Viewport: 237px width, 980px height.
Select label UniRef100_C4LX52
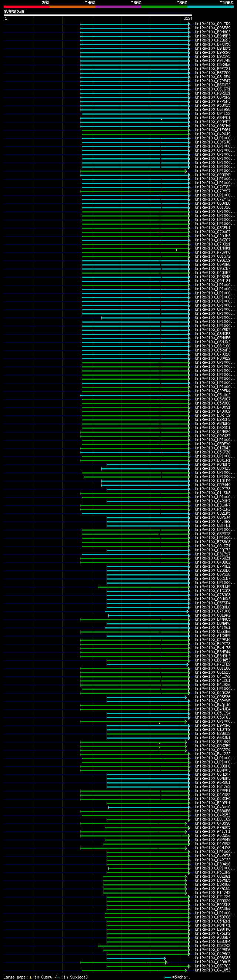pos(212,970)
